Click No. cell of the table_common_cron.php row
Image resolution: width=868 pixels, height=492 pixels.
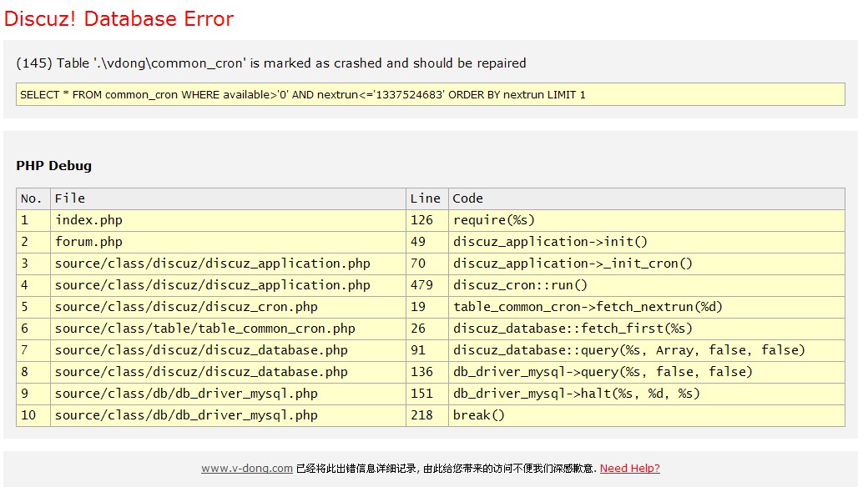point(33,329)
